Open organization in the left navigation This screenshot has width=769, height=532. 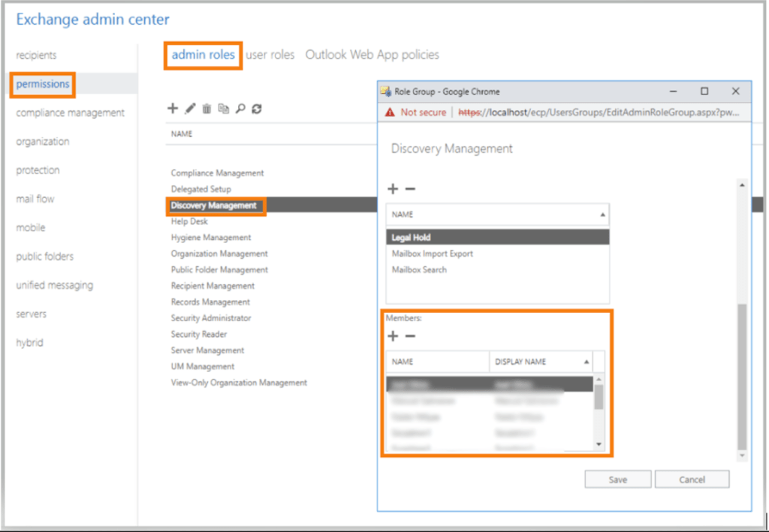(x=43, y=142)
